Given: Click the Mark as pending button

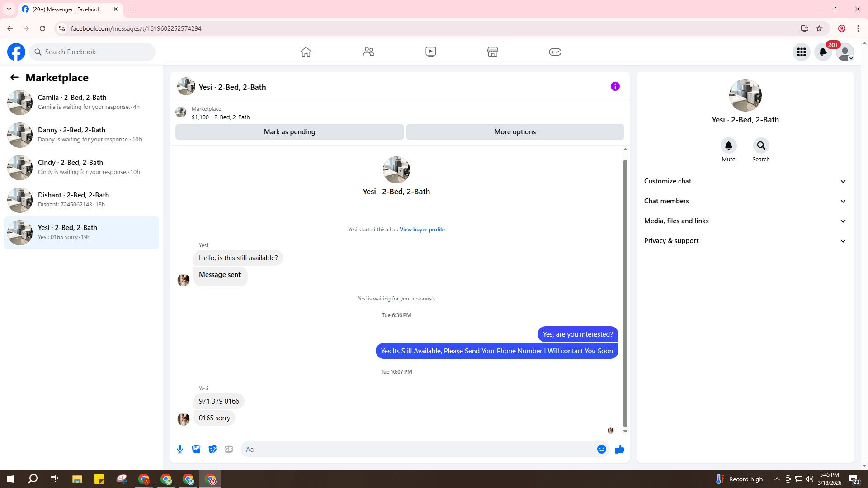Looking at the screenshot, I should [289, 132].
